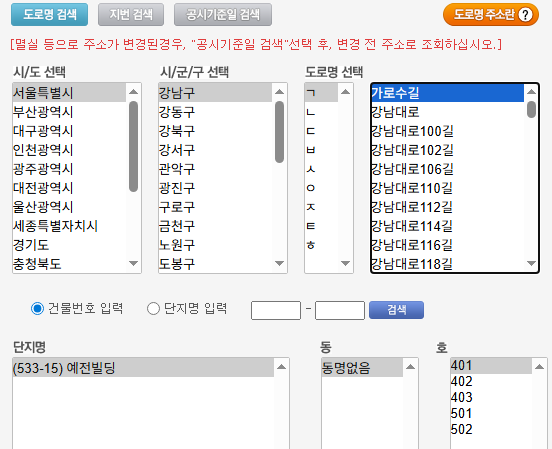The image size is (552, 449).
Task: Select 서울특별시 in the city list
Action: tap(69, 93)
